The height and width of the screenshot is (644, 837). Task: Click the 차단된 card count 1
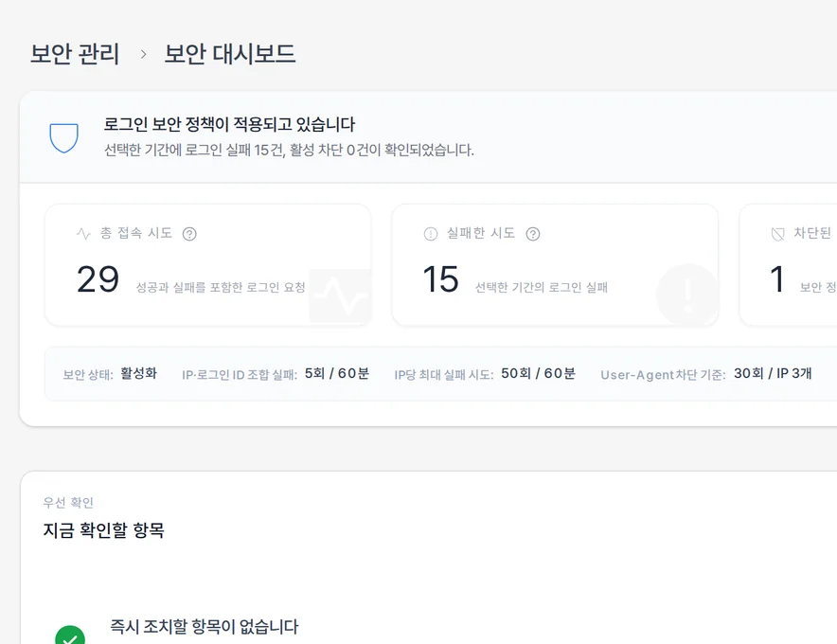click(x=777, y=279)
